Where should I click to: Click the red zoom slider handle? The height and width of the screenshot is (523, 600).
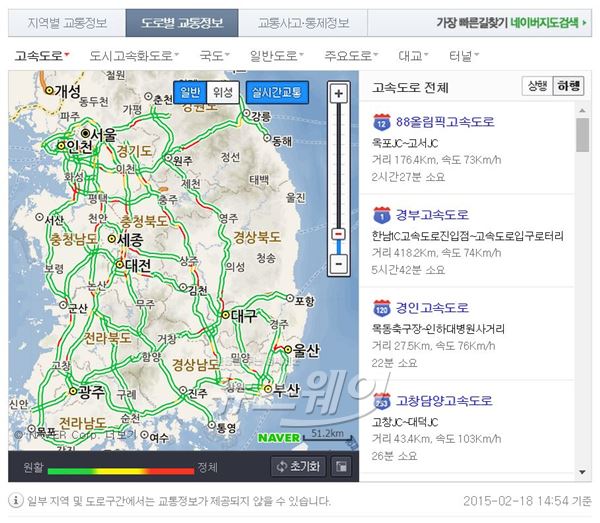(339, 234)
